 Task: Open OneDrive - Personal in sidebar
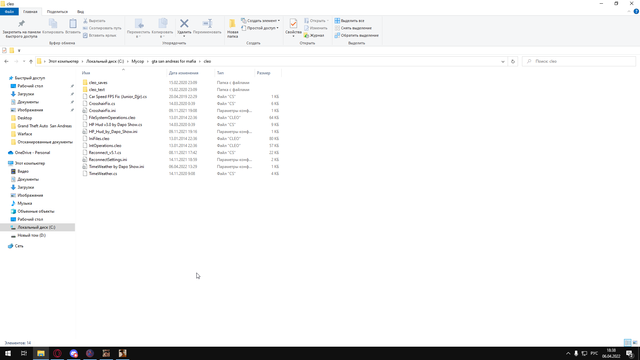[32, 153]
